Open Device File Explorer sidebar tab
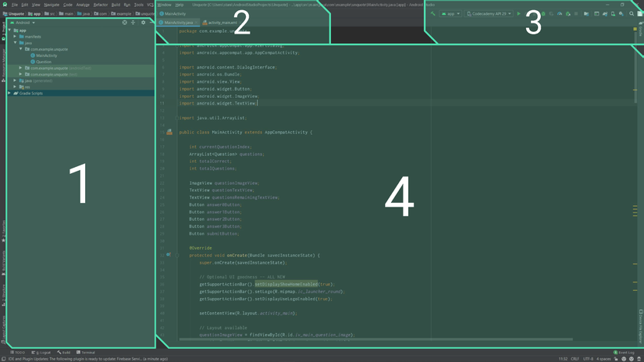 point(640,326)
